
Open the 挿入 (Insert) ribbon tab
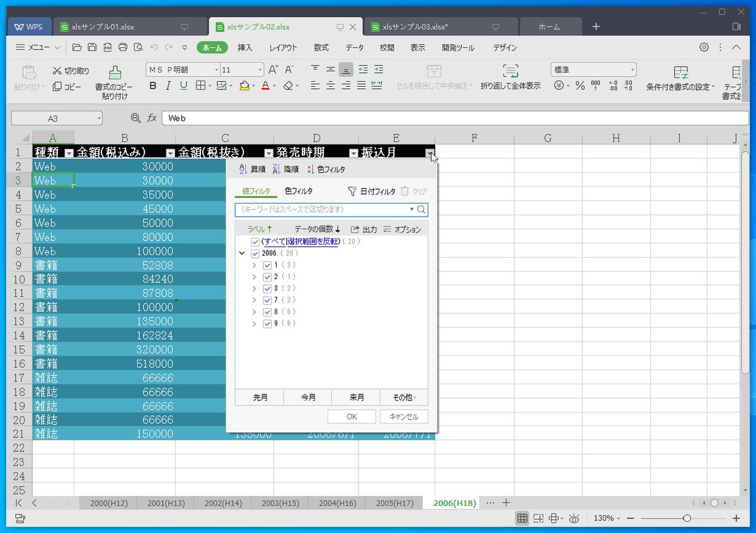pyautogui.click(x=245, y=48)
